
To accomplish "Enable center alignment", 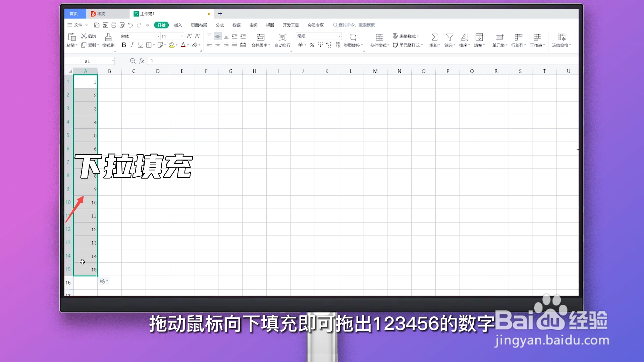I will (x=218, y=45).
